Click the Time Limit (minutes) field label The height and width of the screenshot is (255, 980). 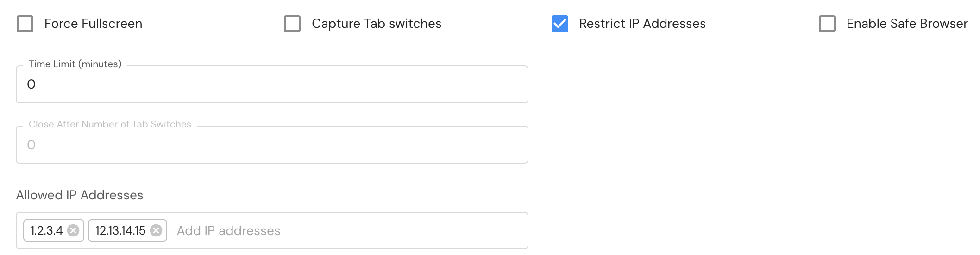(x=75, y=64)
